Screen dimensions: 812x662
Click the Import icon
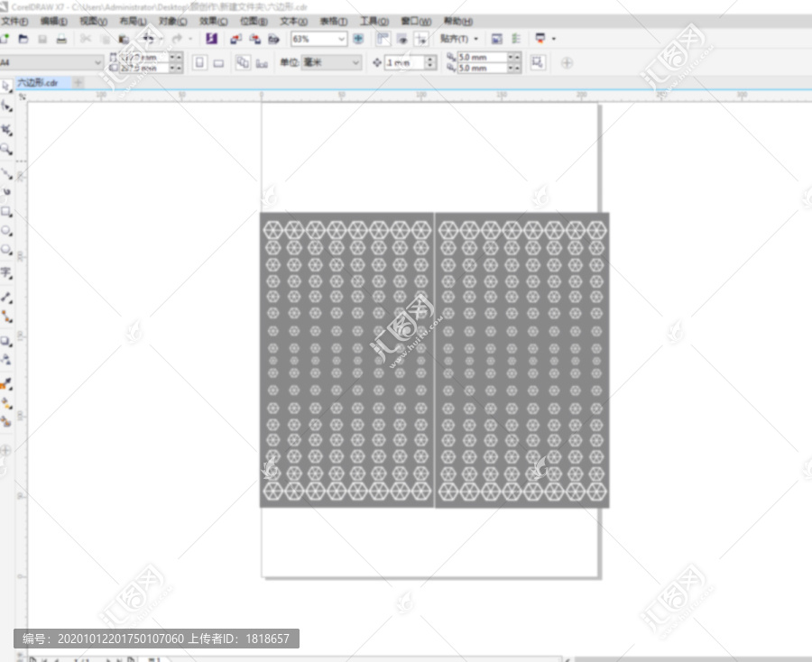[x=235, y=39]
